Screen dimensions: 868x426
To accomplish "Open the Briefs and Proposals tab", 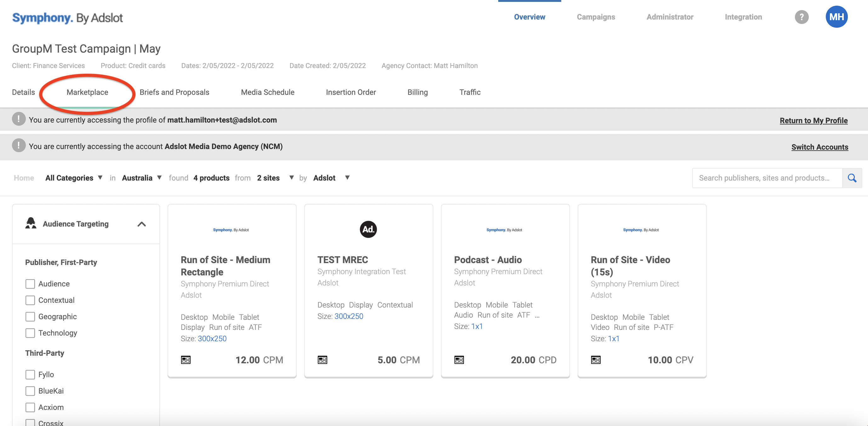I will click(174, 92).
